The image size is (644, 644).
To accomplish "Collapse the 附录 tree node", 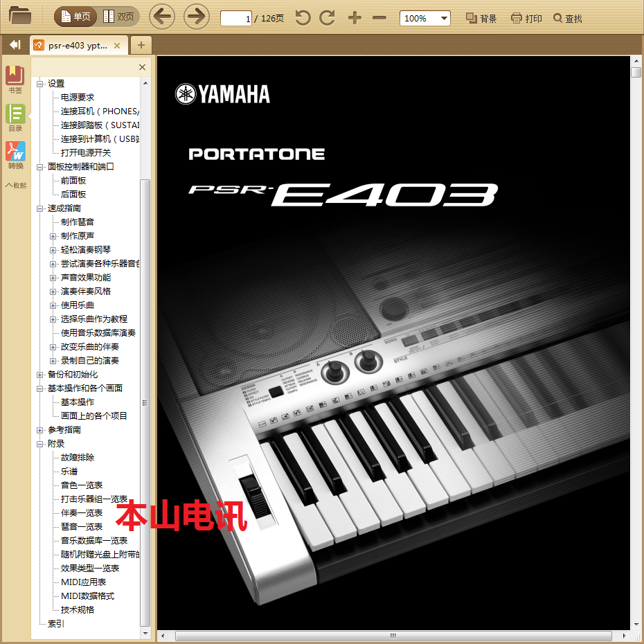I will [x=40, y=444].
